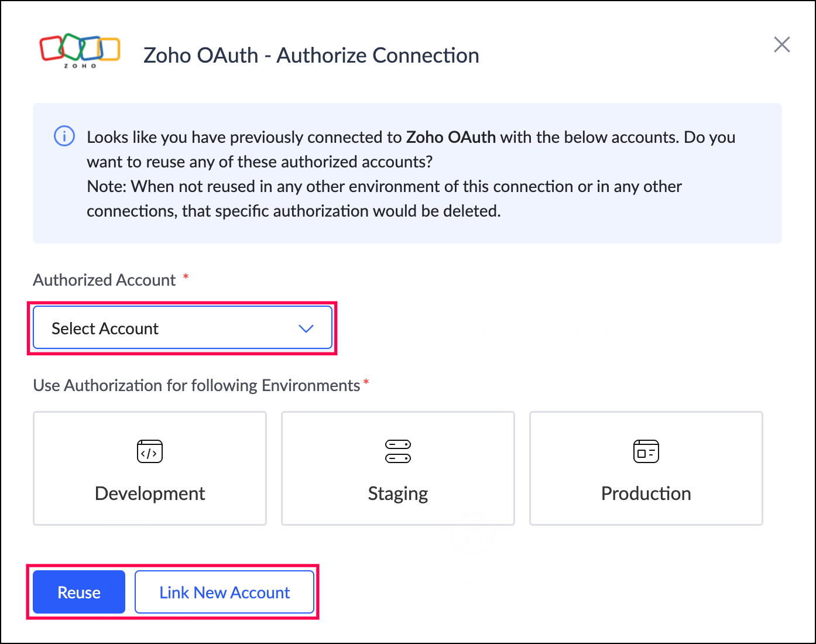Click the 'Authorized Account' field label
Image resolution: width=816 pixels, height=644 pixels.
pyautogui.click(x=104, y=280)
